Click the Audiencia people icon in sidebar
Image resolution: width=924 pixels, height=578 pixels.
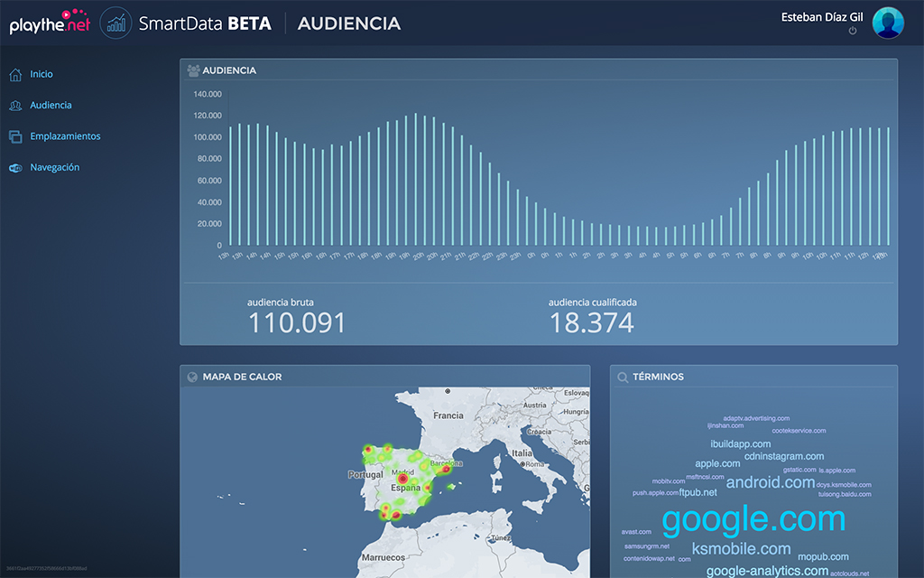14,106
